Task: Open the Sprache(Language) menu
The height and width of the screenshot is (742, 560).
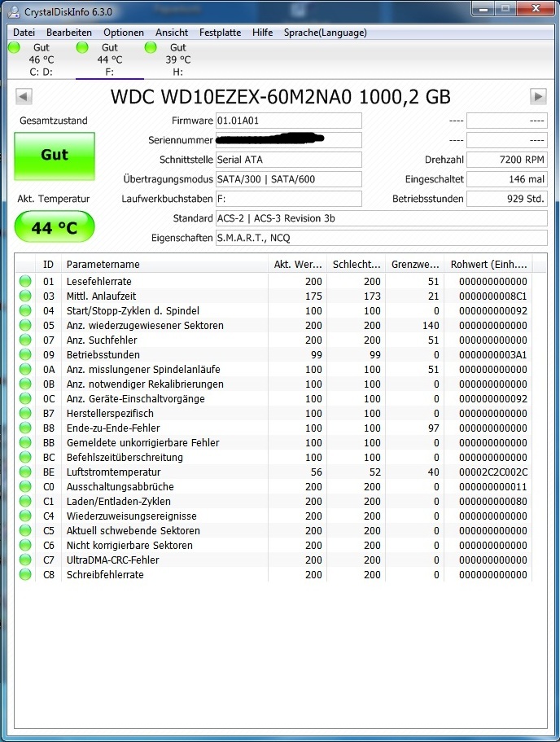Action: click(326, 33)
